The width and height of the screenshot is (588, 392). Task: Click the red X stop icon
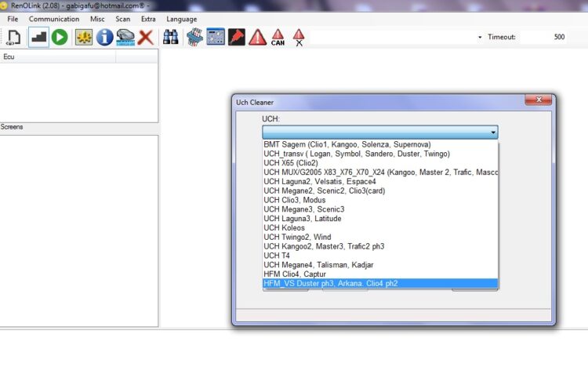click(x=146, y=37)
